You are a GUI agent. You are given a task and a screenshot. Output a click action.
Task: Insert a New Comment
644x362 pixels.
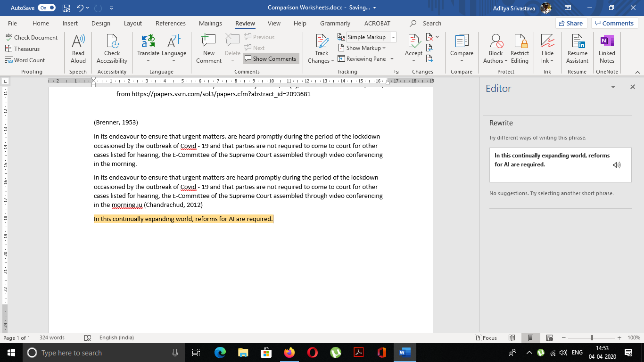(209, 49)
